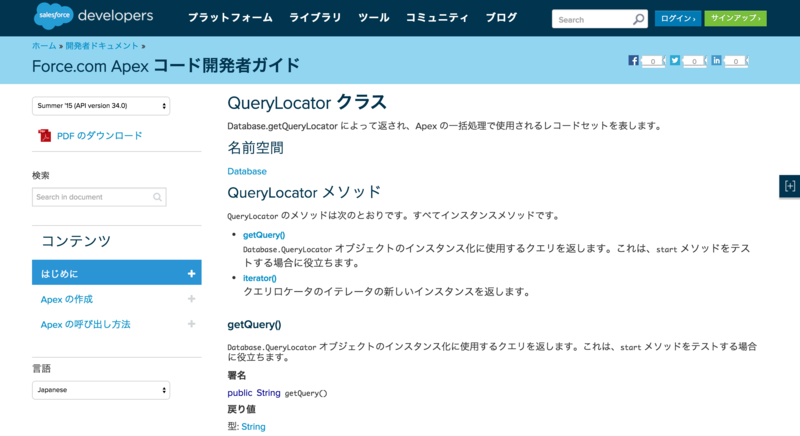Click the 検索 label in sidebar
This screenshot has width=800, height=436.
(41, 175)
